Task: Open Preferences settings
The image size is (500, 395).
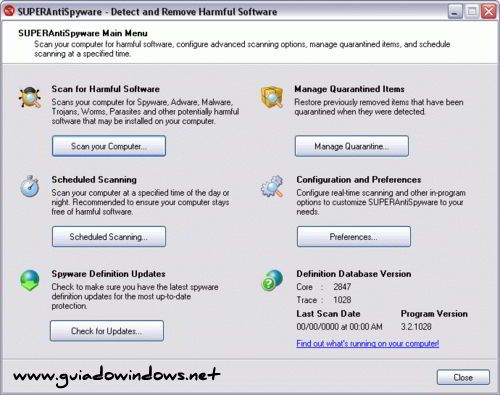Action: tap(354, 237)
